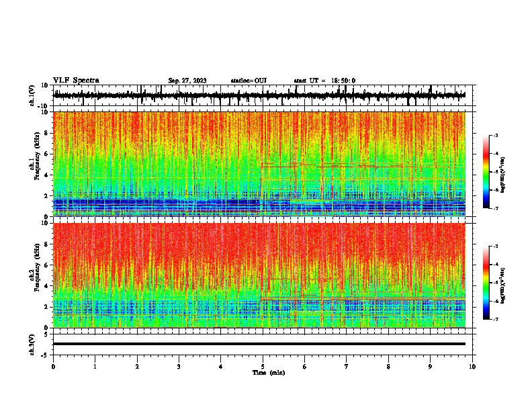Click the 'Time (min)' axis label

click(x=269, y=373)
